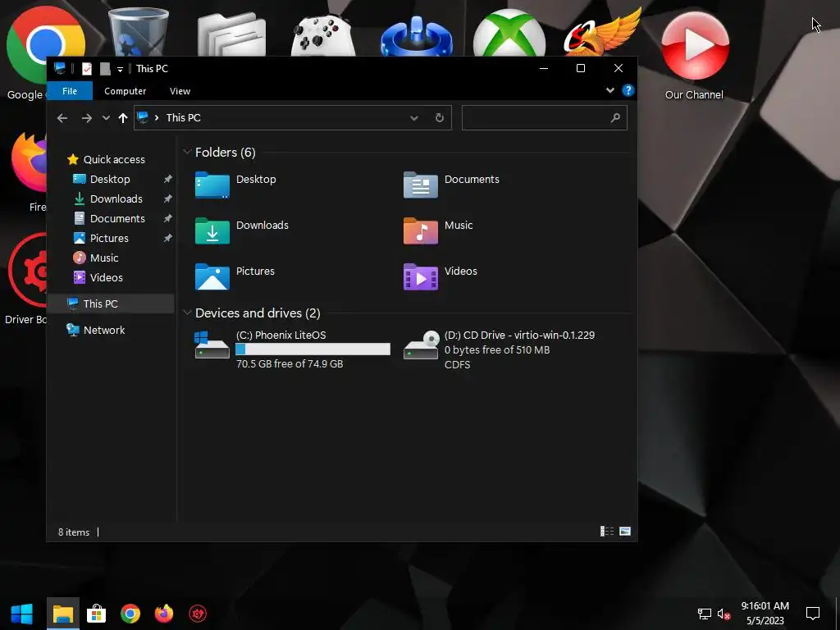This screenshot has width=840, height=630.
Task: Click the C: drive usage bar
Action: tap(313, 349)
